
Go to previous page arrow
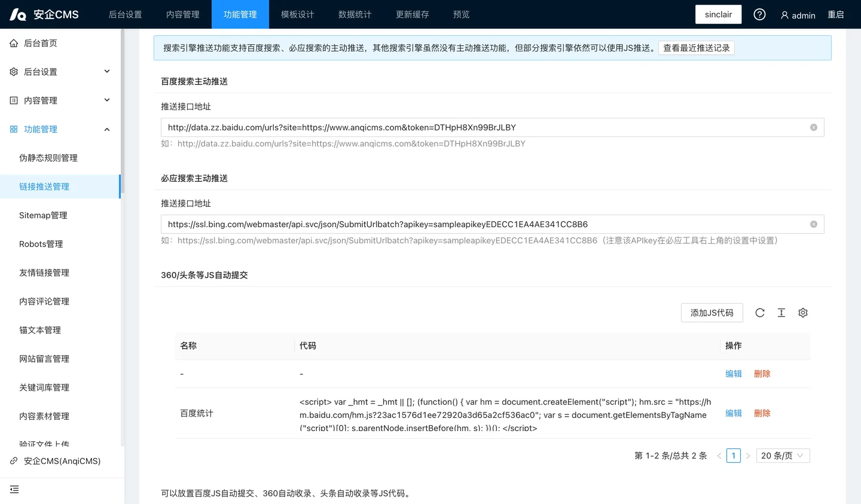point(719,456)
